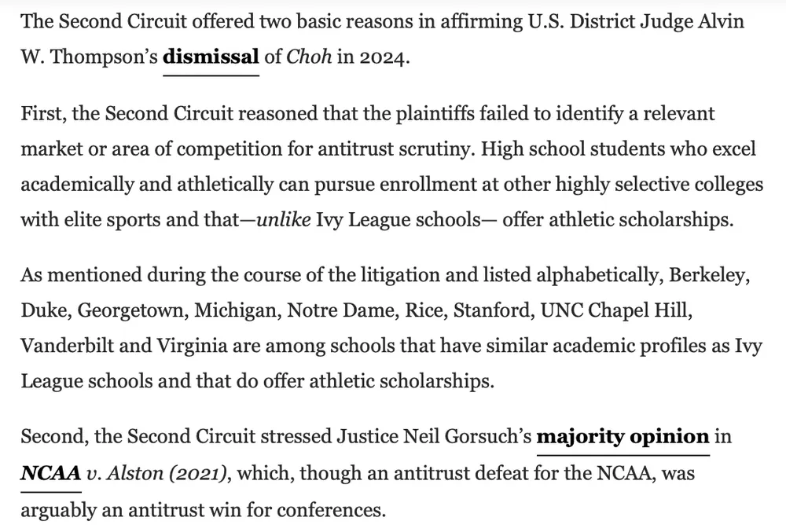Open the "majority opinion" link

pos(623,437)
